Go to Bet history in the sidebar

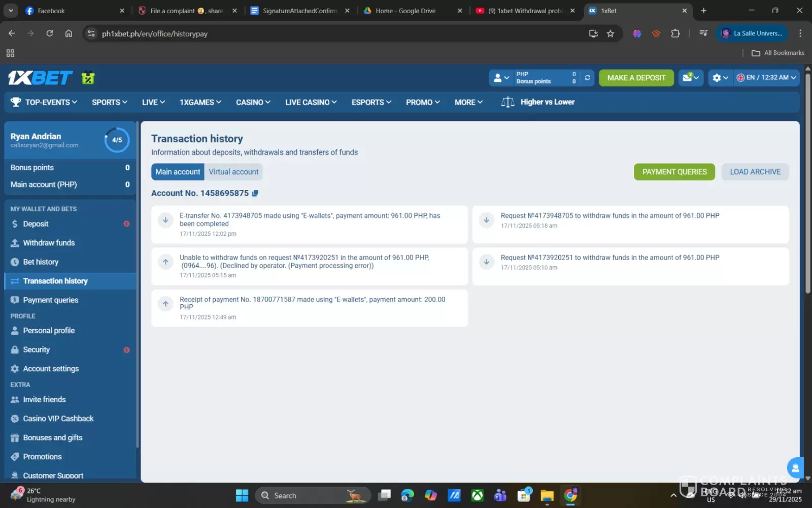click(x=41, y=262)
